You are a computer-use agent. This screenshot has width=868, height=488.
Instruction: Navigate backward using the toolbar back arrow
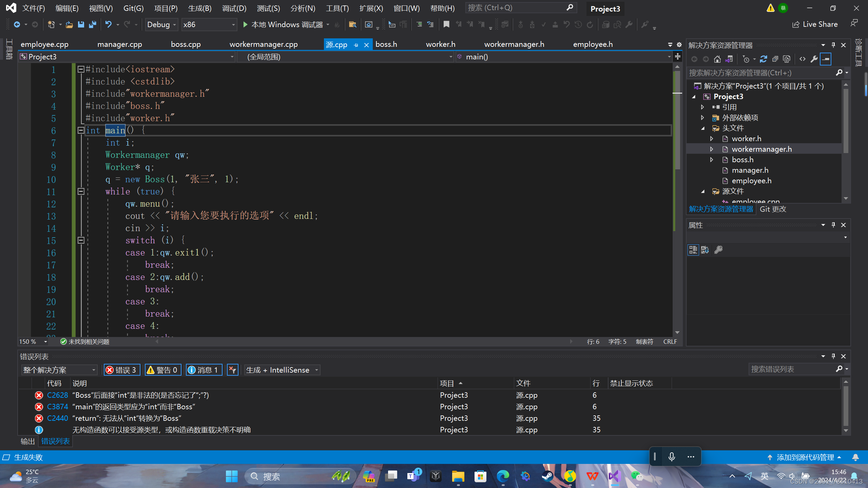(17, 24)
